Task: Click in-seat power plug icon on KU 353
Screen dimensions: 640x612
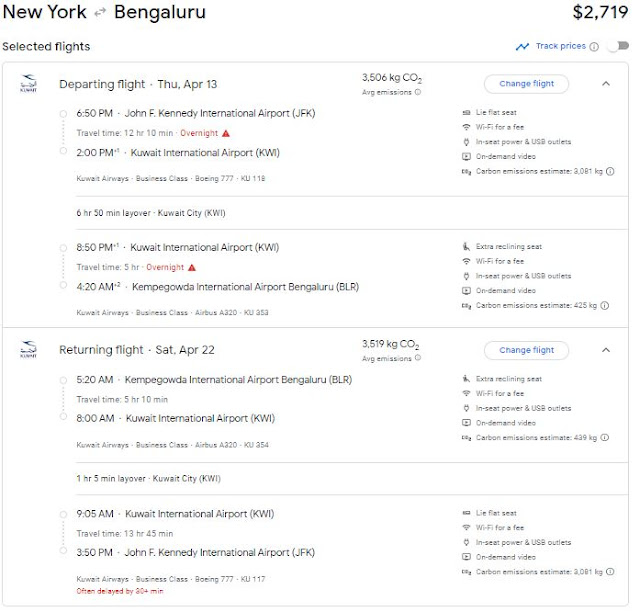Action: [466, 276]
